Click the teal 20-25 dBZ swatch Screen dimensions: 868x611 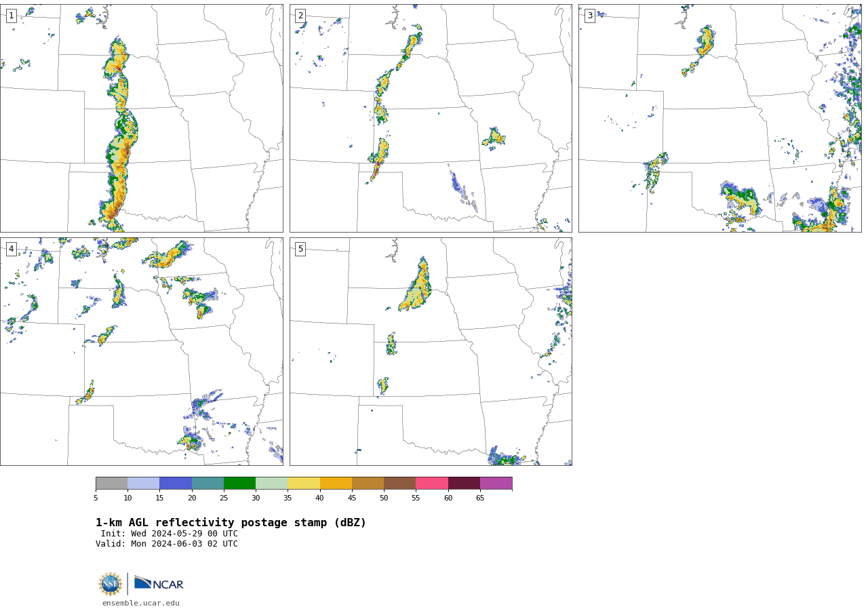[208, 484]
